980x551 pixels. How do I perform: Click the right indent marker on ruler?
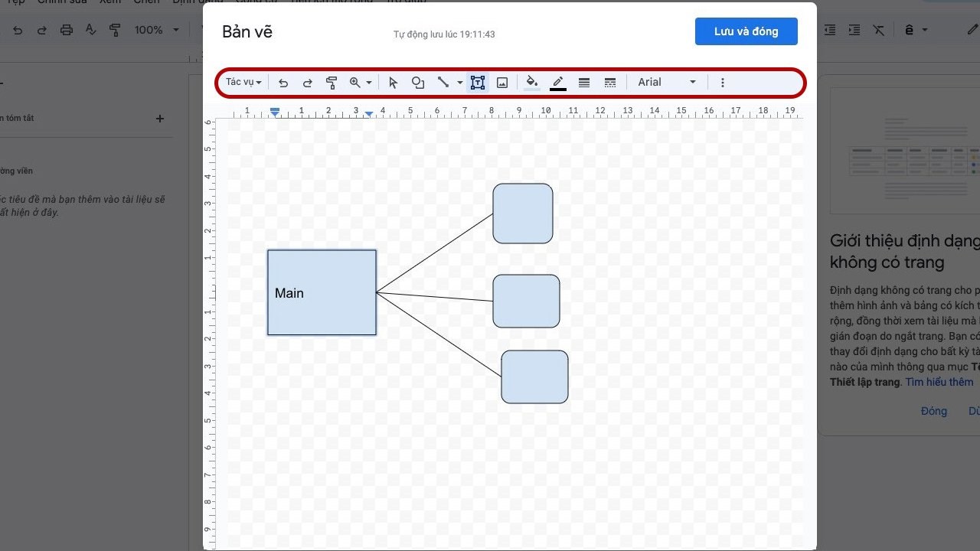point(369,114)
